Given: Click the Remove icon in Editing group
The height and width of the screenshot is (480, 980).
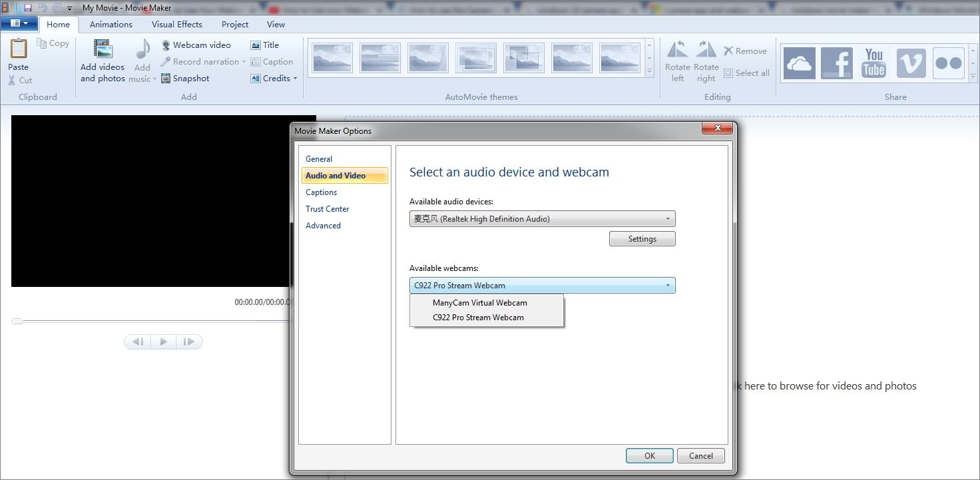Looking at the screenshot, I should (728, 51).
